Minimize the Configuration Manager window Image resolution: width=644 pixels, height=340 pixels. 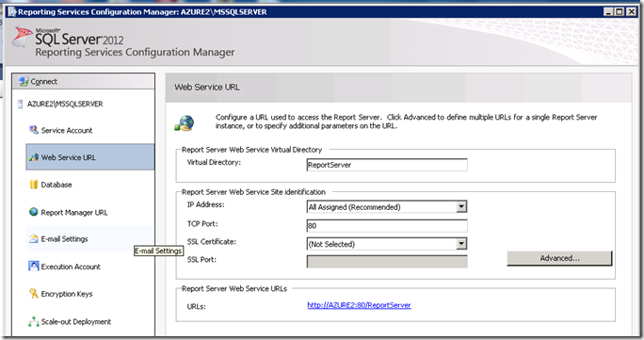(x=608, y=12)
